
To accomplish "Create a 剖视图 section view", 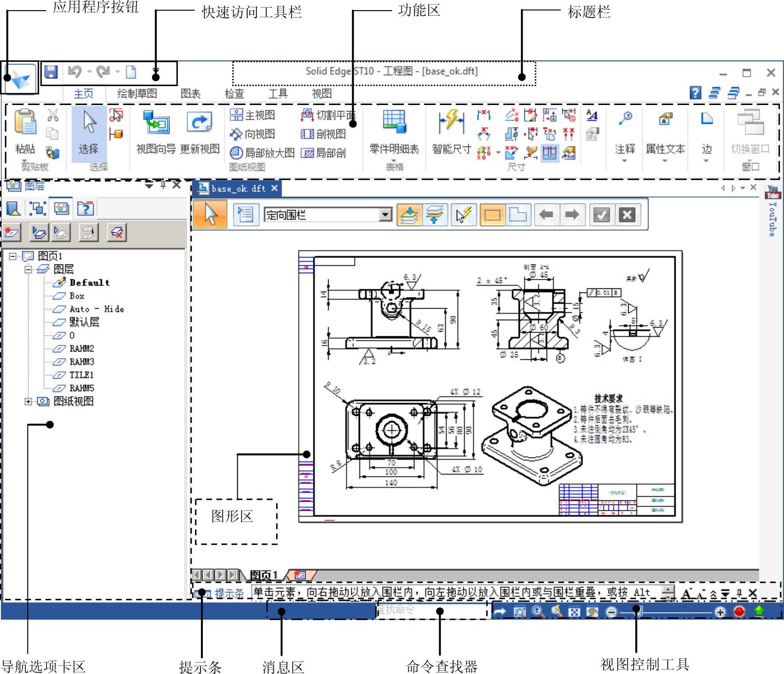I will [x=323, y=134].
